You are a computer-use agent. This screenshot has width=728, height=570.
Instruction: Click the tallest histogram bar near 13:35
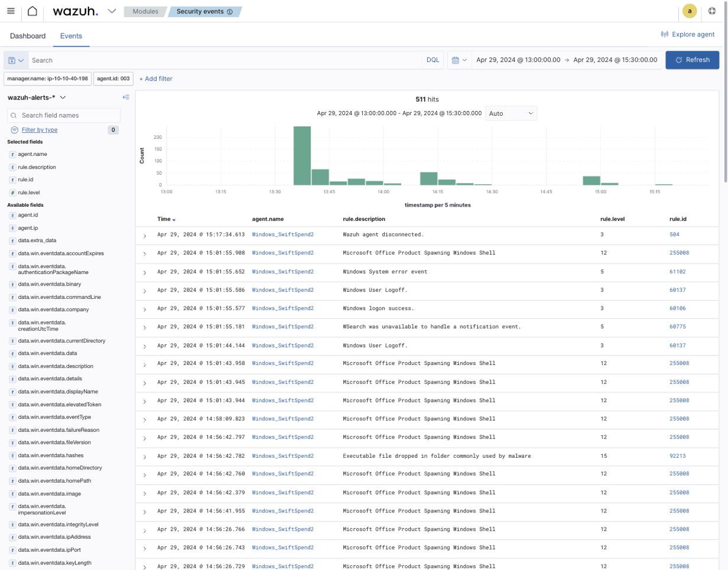[x=302, y=155]
